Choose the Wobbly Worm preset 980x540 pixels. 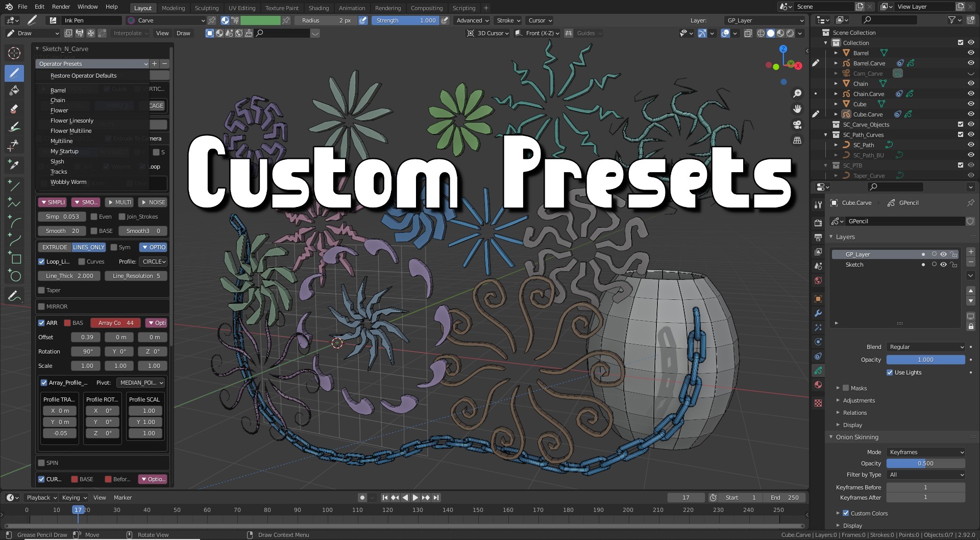(x=68, y=182)
